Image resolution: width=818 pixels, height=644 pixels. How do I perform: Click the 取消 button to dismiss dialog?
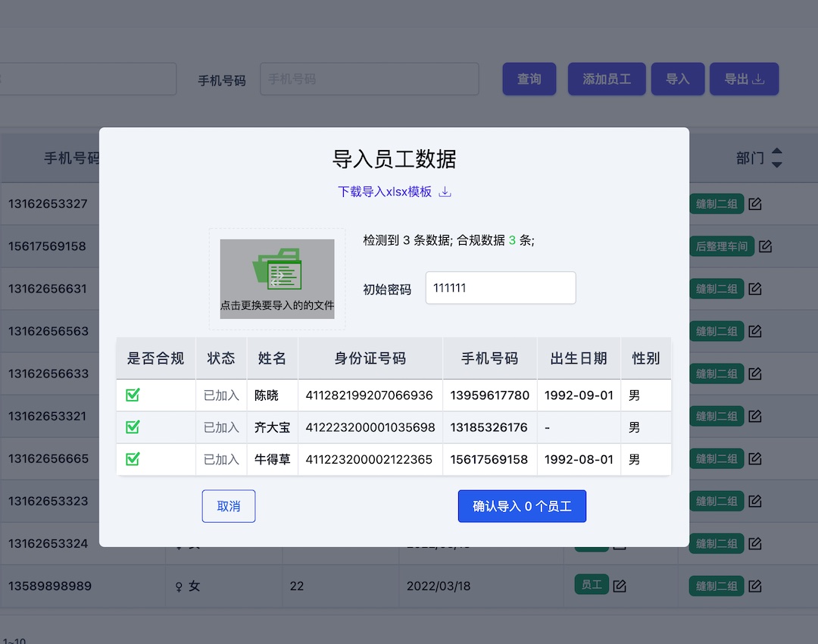tap(228, 506)
